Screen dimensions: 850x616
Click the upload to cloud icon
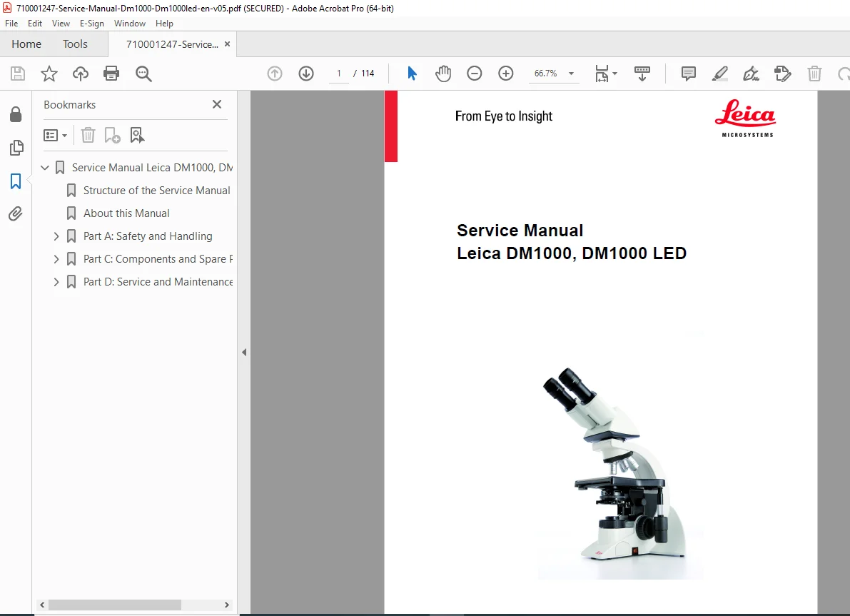pyautogui.click(x=80, y=74)
